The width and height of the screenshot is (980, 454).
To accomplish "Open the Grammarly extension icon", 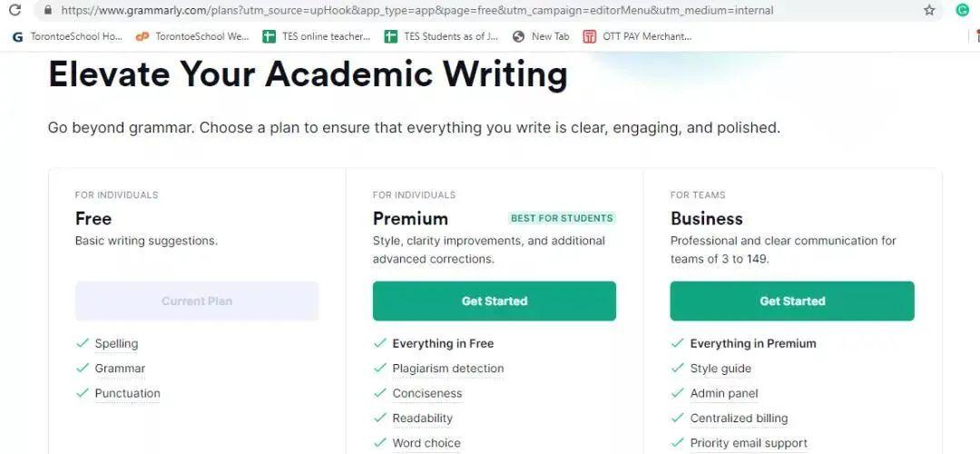I will [x=962, y=10].
